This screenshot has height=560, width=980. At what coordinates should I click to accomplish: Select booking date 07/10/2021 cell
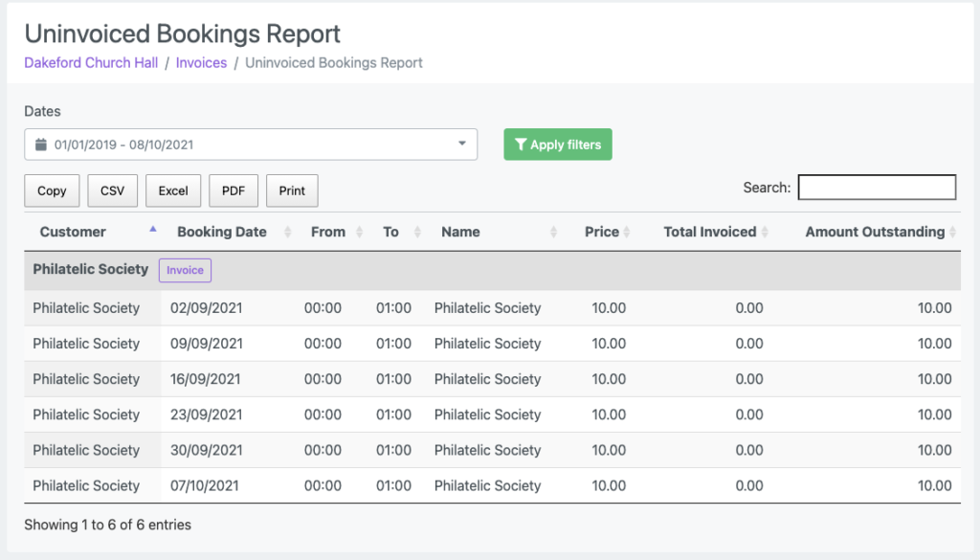pos(205,486)
